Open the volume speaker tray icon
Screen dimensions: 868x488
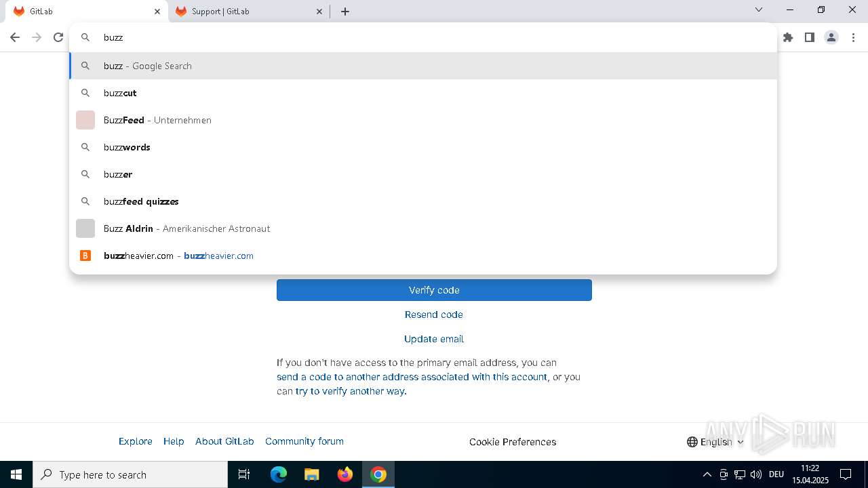pos(756,474)
